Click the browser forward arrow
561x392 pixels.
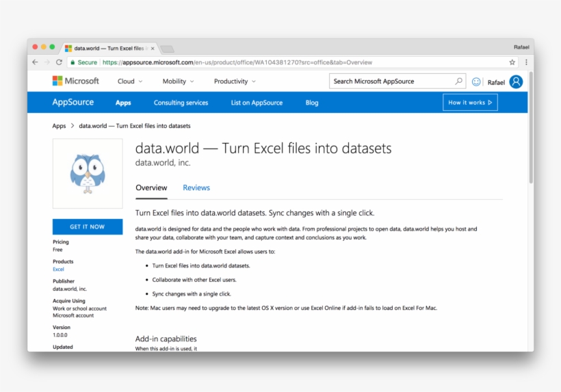coord(47,62)
